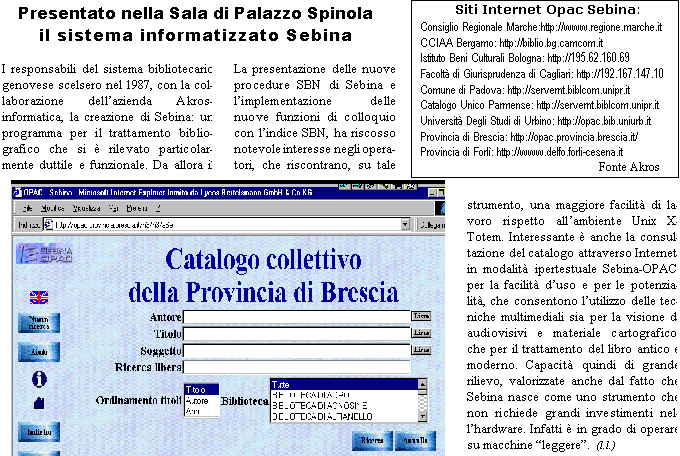Open the Aiuto help button
Viewport: 680px width, 456px height.
tap(39, 352)
